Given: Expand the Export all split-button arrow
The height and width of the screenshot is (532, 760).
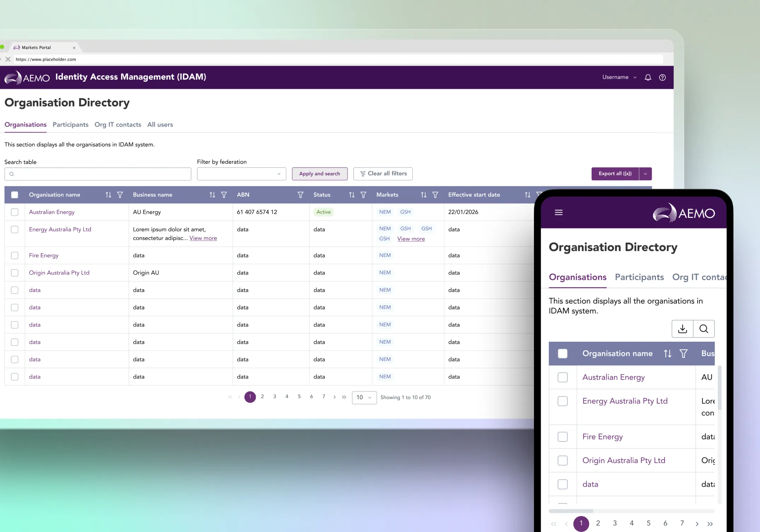Looking at the screenshot, I should coord(645,174).
